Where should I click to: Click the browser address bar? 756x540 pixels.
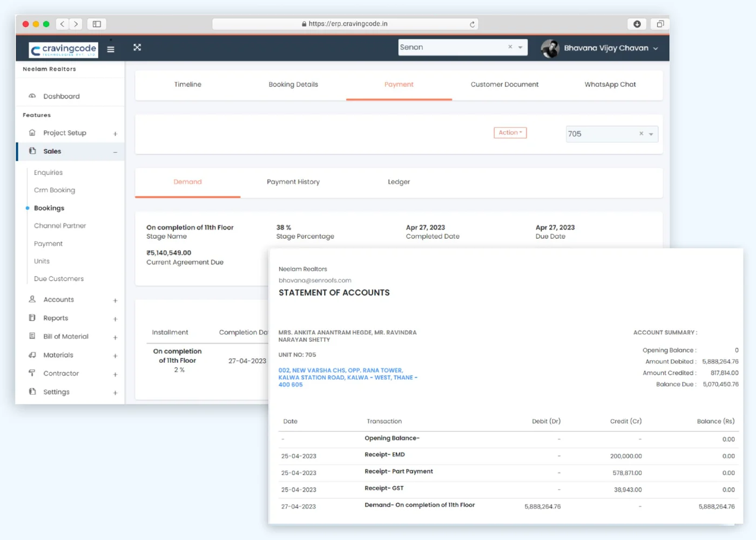pyautogui.click(x=345, y=24)
